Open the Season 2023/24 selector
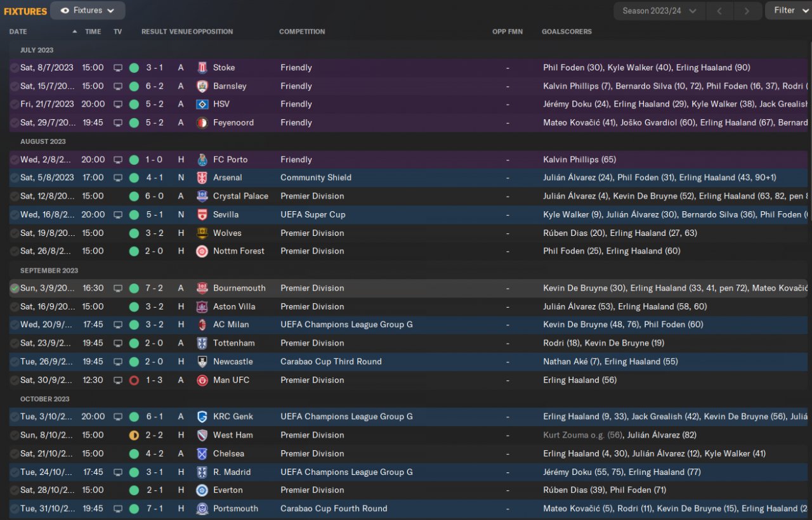 click(659, 11)
